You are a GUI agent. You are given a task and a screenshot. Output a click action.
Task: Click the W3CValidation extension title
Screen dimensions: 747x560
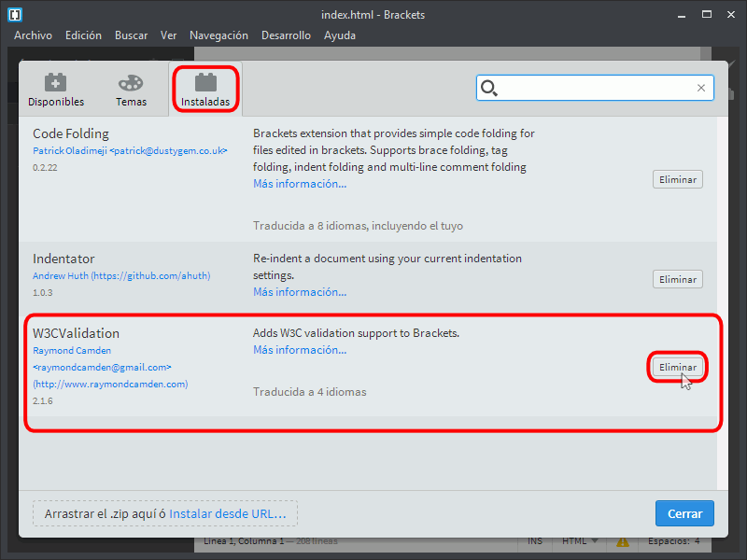(76, 333)
